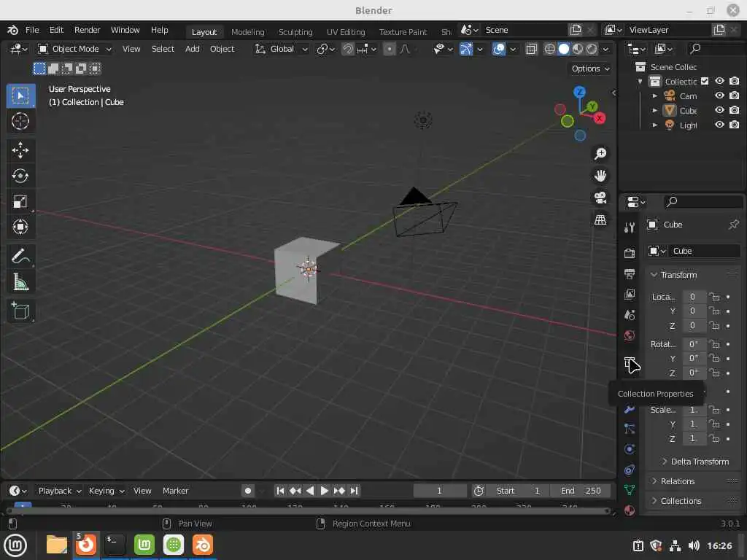This screenshot has height=560, width=747.
Task: Toggle snapping magnet
Action: 348,49
